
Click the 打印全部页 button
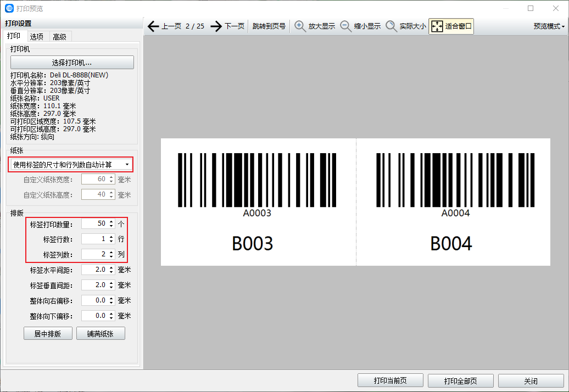460,380
